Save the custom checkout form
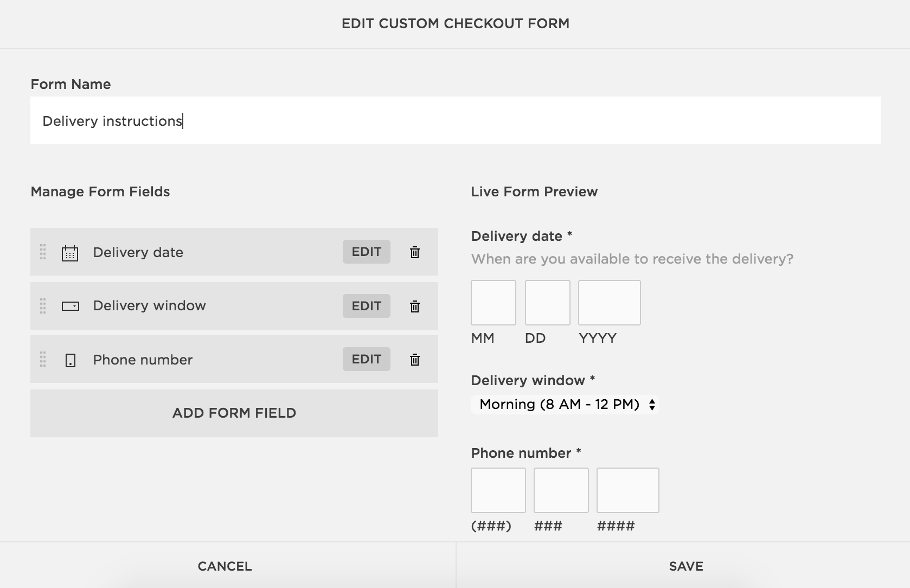The image size is (910, 588). [685, 566]
